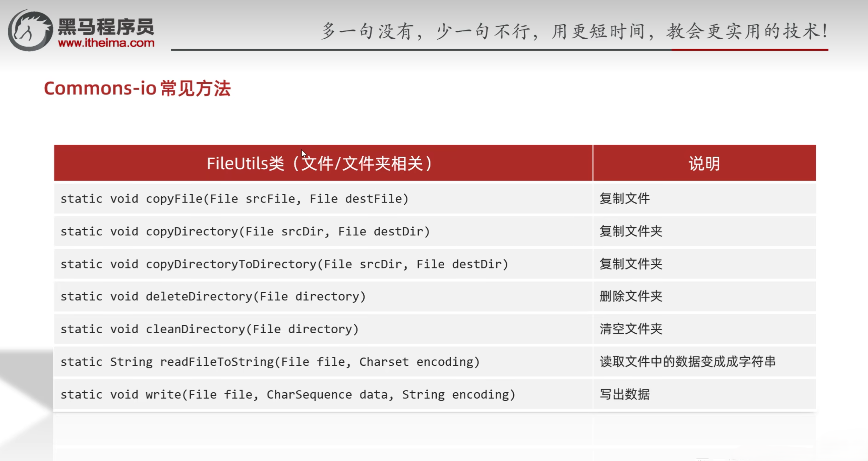
Task: Select the copyFile method row
Action: click(x=234, y=198)
